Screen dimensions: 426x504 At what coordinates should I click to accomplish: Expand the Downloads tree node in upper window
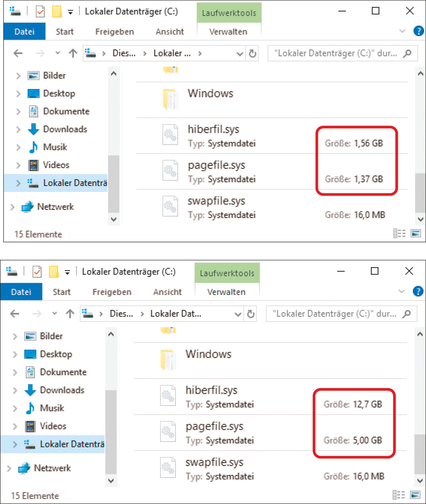pyautogui.click(x=18, y=130)
